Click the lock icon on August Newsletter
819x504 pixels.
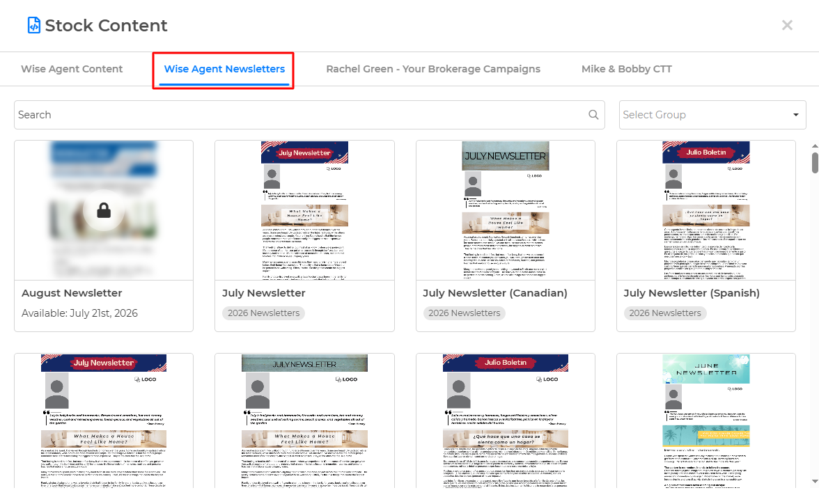104,210
